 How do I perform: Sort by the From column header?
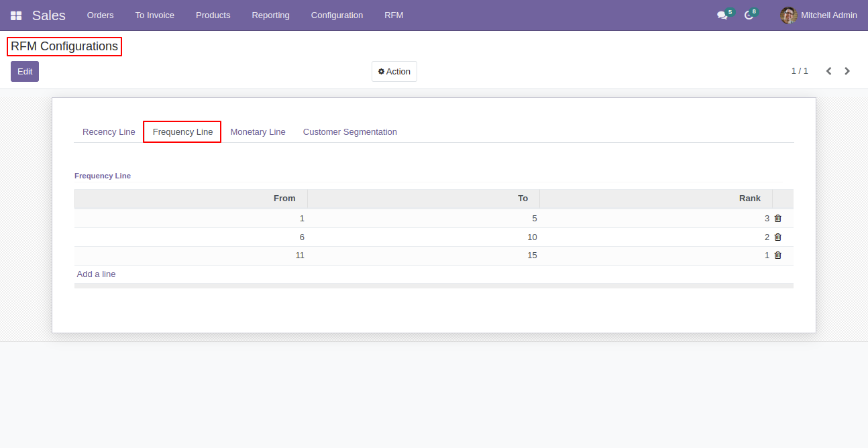(191, 199)
